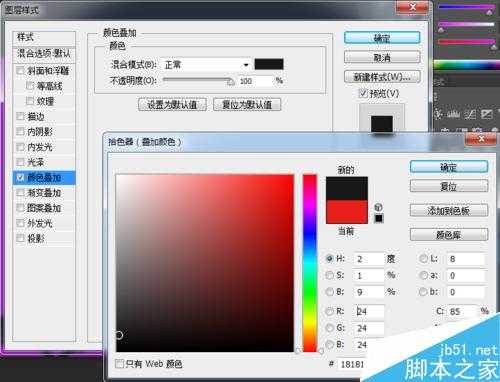500x382 pixels.
Task: Click 设置为默认值 button
Action: [x=172, y=104]
